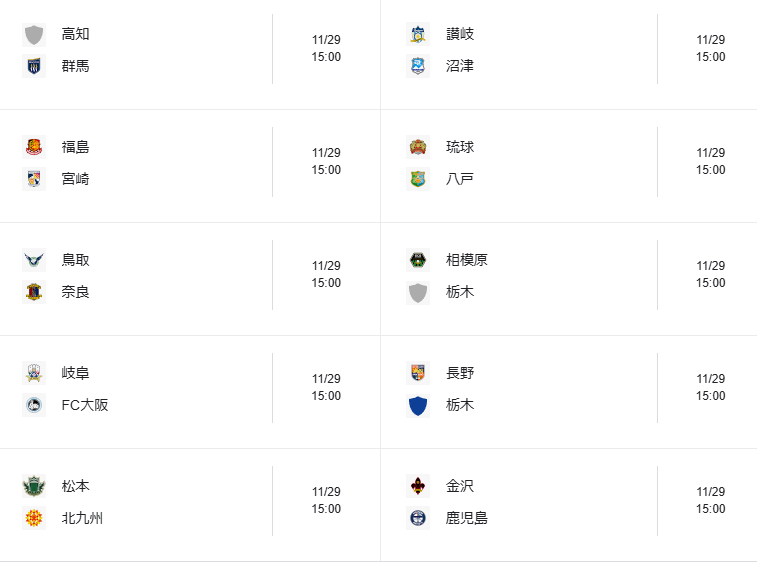The height and width of the screenshot is (562, 757).
Task: Select the 金沢 red and black emblem
Action: coord(418,486)
